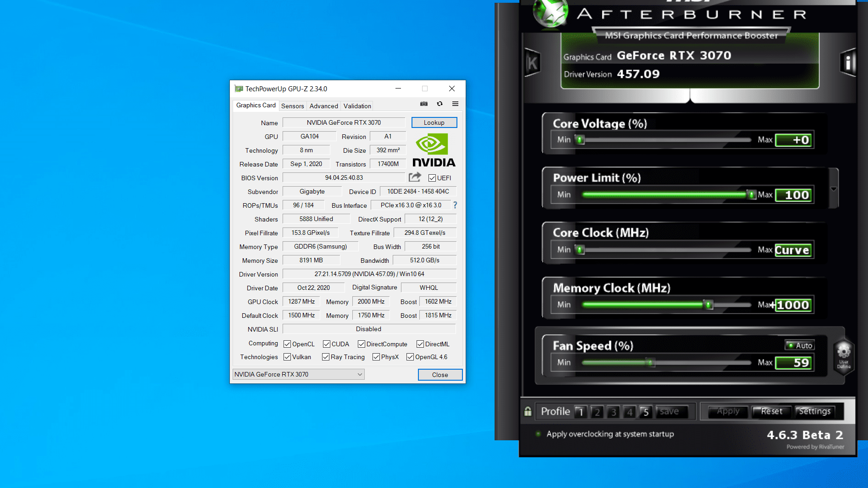Click the Bus Interface question mark
The image size is (868, 488).
point(455,205)
